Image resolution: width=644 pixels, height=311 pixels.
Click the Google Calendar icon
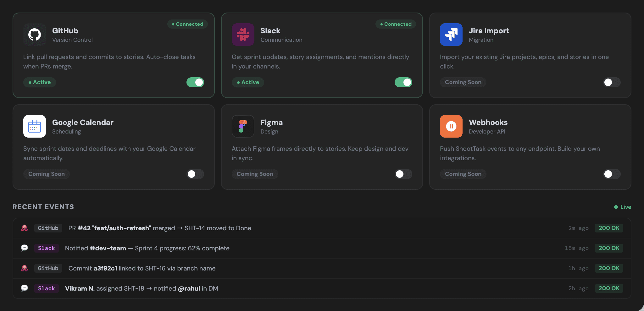point(35,126)
